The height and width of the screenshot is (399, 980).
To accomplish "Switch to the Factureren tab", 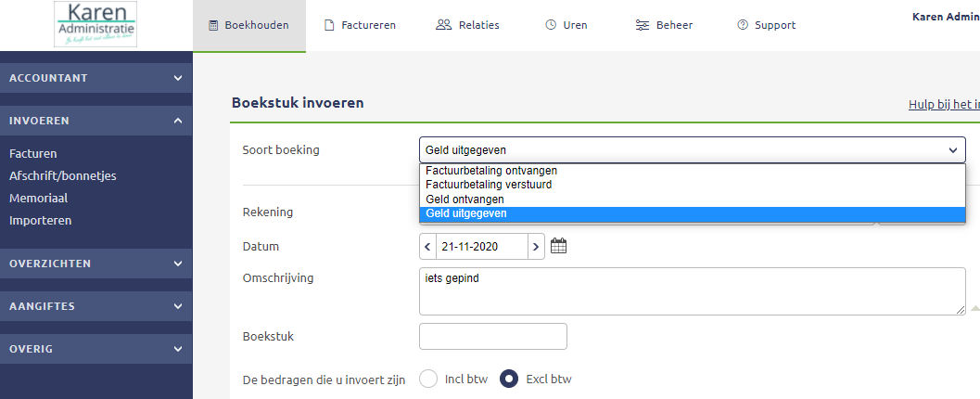I will point(360,25).
